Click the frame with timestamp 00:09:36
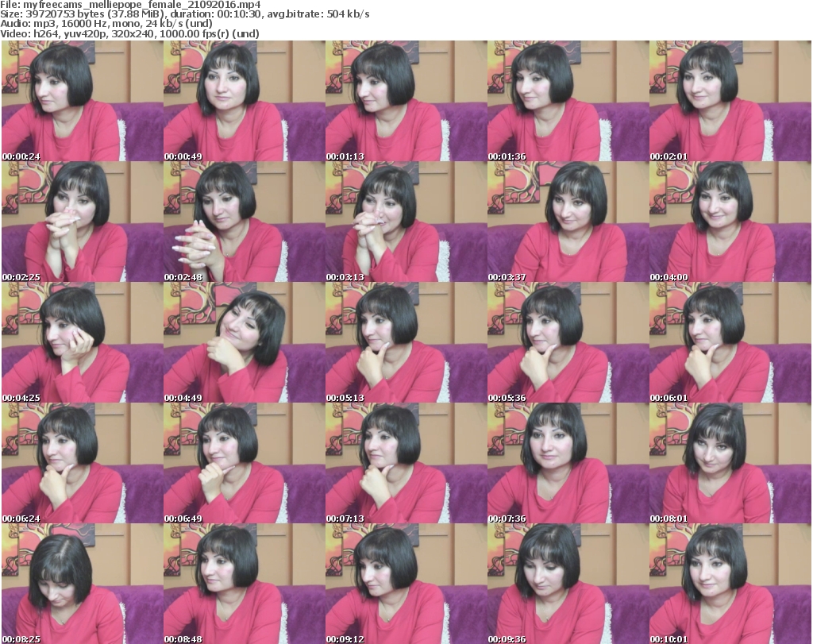Image resolution: width=813 pixels, height=644 pixels. (x=568, y=584)
